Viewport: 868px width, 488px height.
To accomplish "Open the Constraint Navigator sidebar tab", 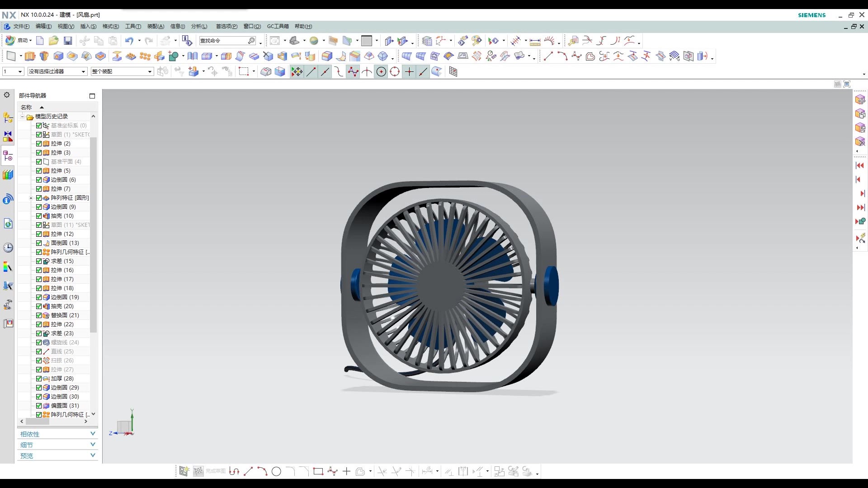I will (x=8, y=136).
